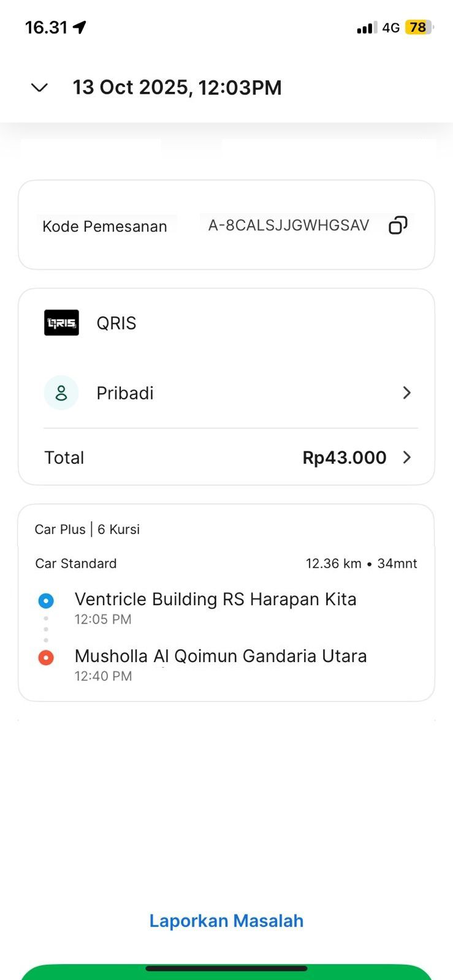Tap the QRIS payment logo

61,323
